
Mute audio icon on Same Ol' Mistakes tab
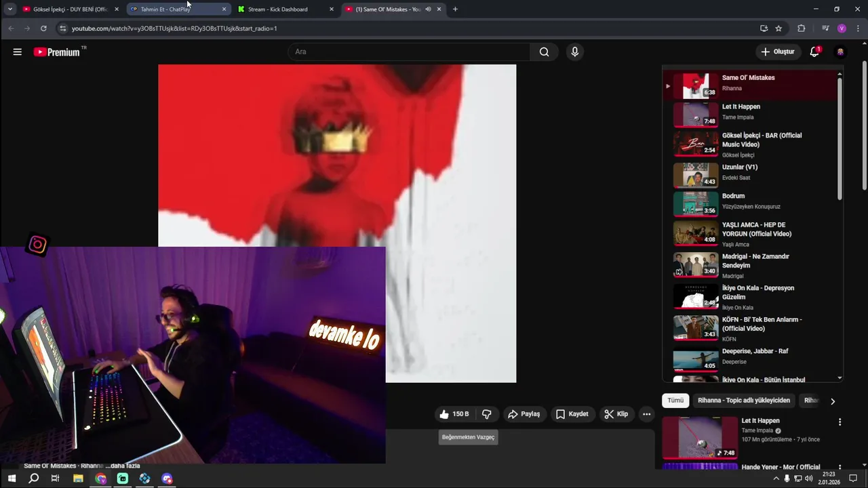[428, 9]
